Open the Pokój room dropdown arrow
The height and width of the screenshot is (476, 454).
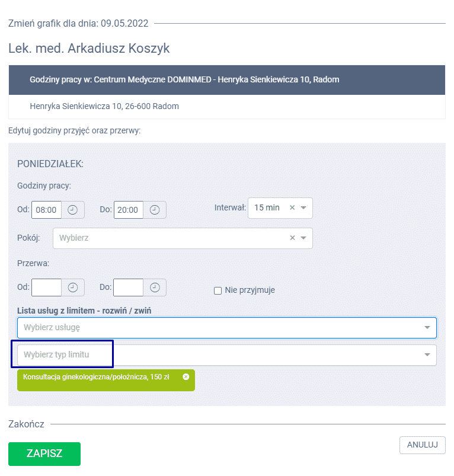(x=303, y=238)
